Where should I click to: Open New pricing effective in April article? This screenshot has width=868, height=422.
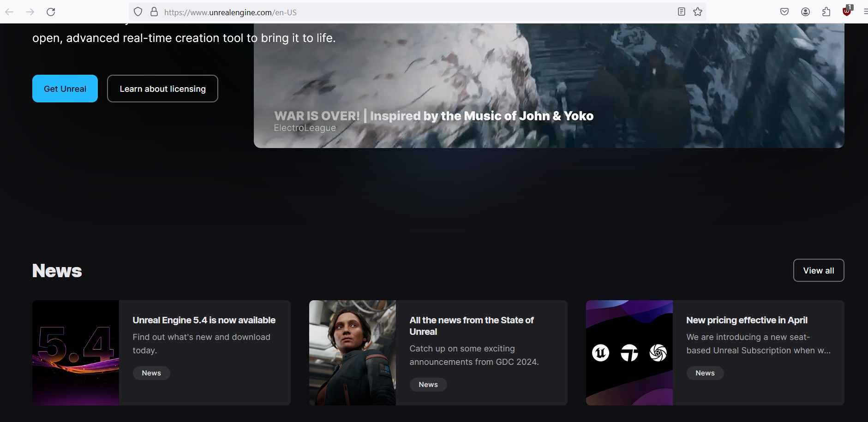(746, 320)
